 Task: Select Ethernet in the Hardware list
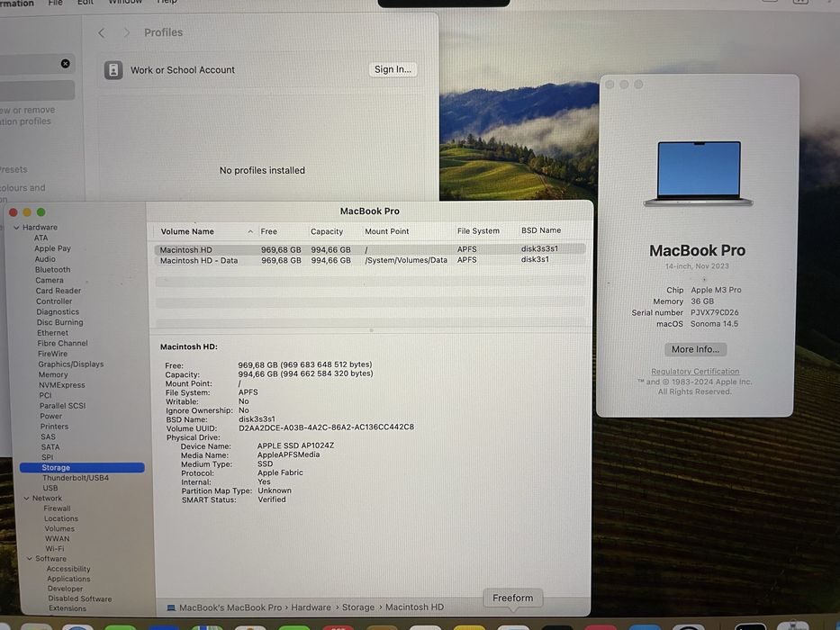[x=52, y=333]
